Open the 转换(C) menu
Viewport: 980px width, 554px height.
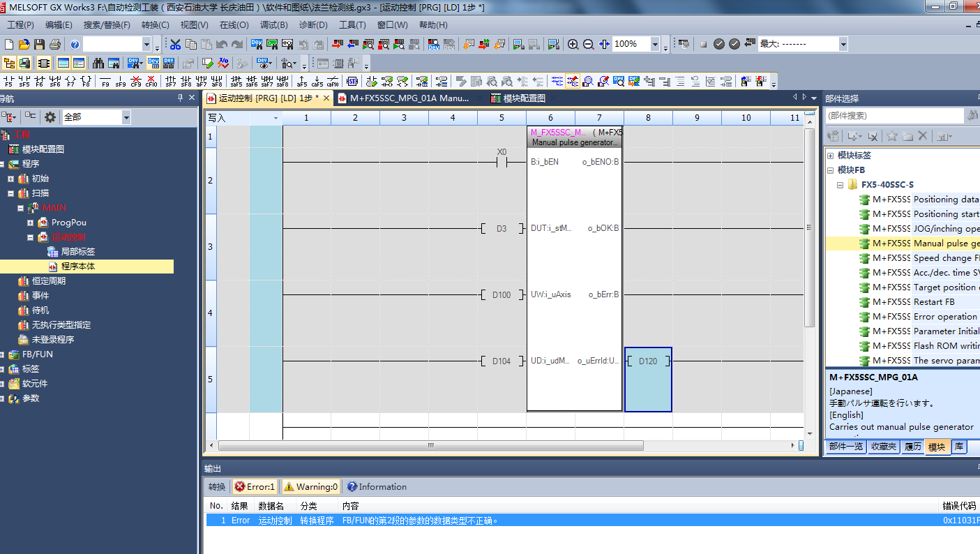point(155,25)
